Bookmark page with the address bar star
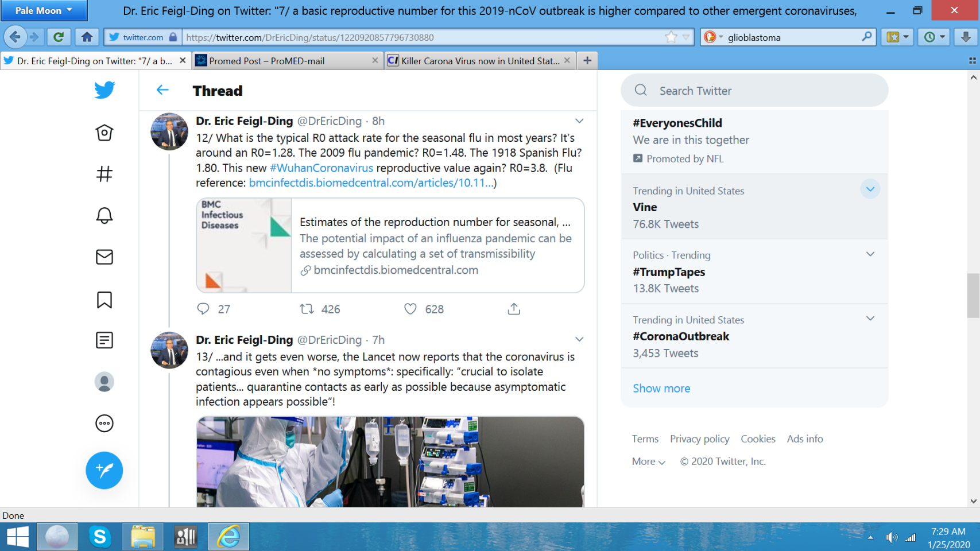 click(x=671, y=37)
